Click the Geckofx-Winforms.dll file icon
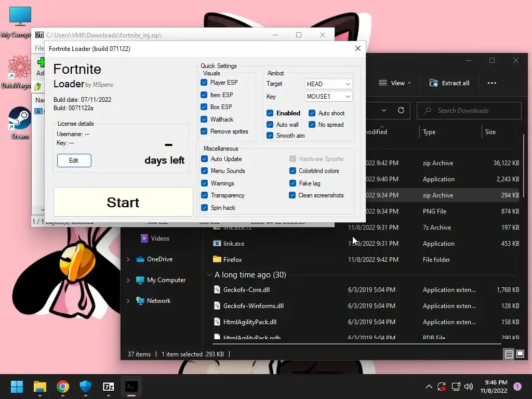 pos(217,305)
